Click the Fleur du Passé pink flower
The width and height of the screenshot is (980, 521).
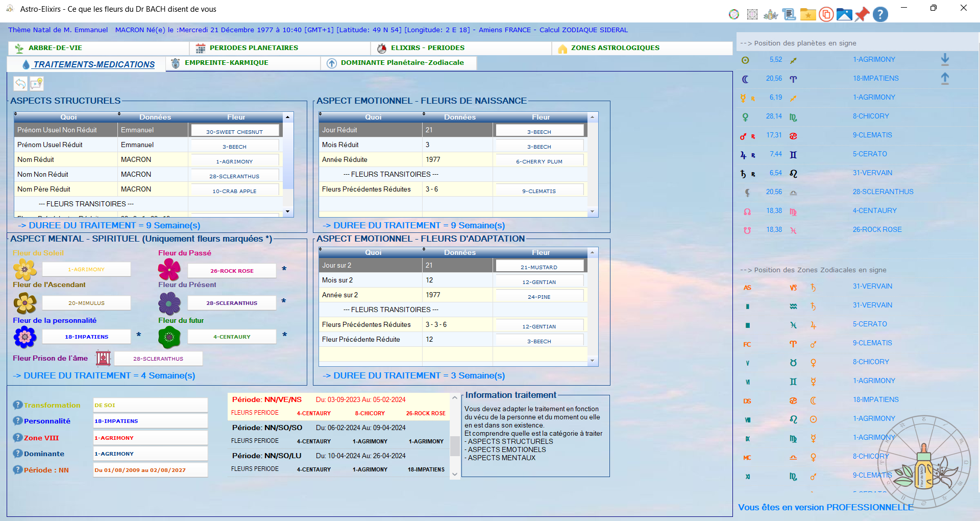169,269
